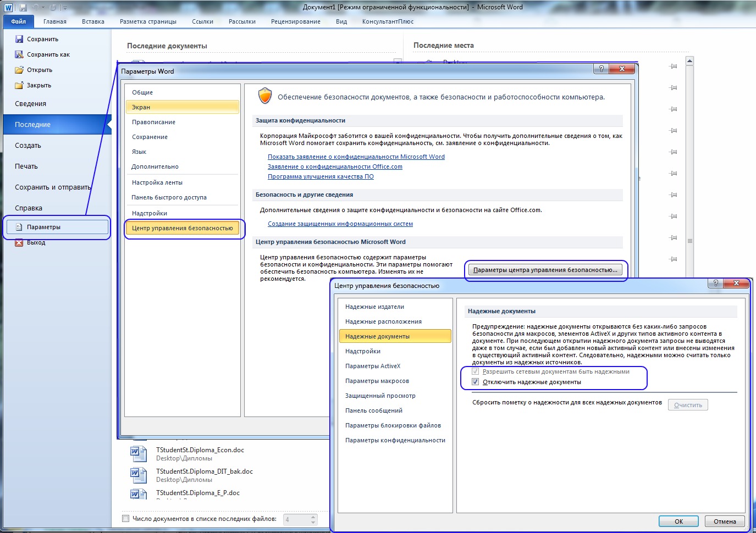
Task: Open Программа улучшения качества ПО link
Action: click(321, 176)
